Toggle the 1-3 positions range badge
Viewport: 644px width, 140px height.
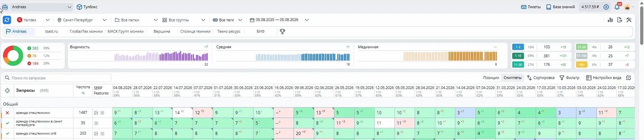(x=518, y=47)
